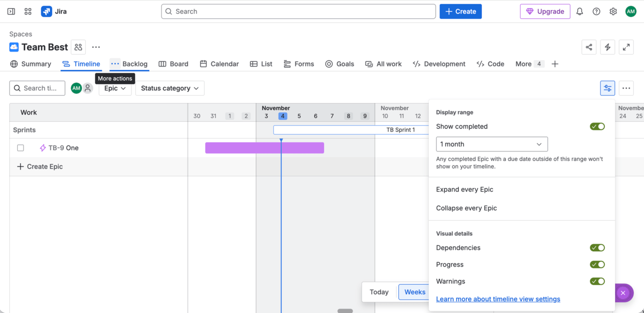Select the TB Sprint 1 bar
This screenshot has height=313, width=644.
pos(349,129)
